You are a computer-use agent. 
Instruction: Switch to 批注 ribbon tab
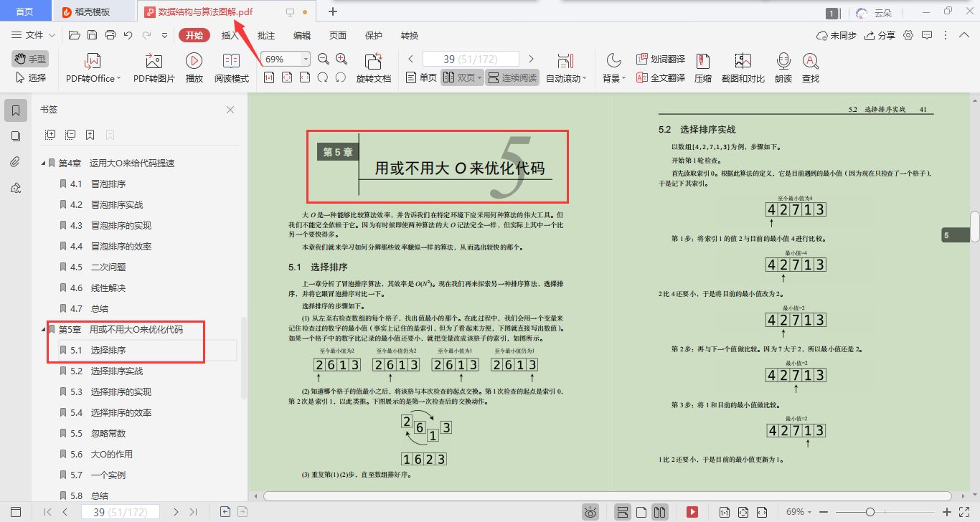click(x=266, y=35)
